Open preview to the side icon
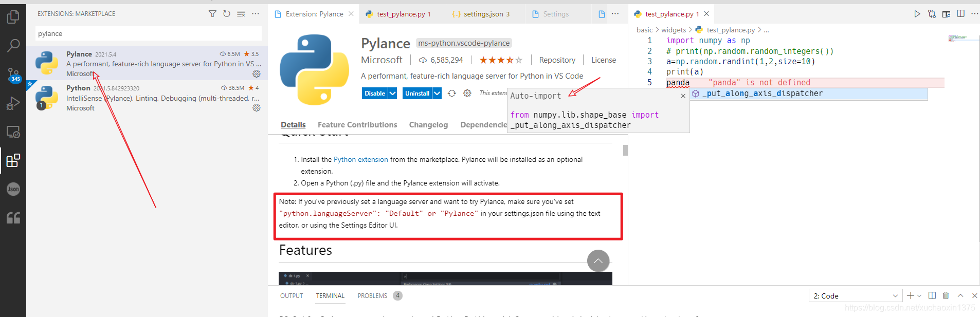 tap(946, 14)
